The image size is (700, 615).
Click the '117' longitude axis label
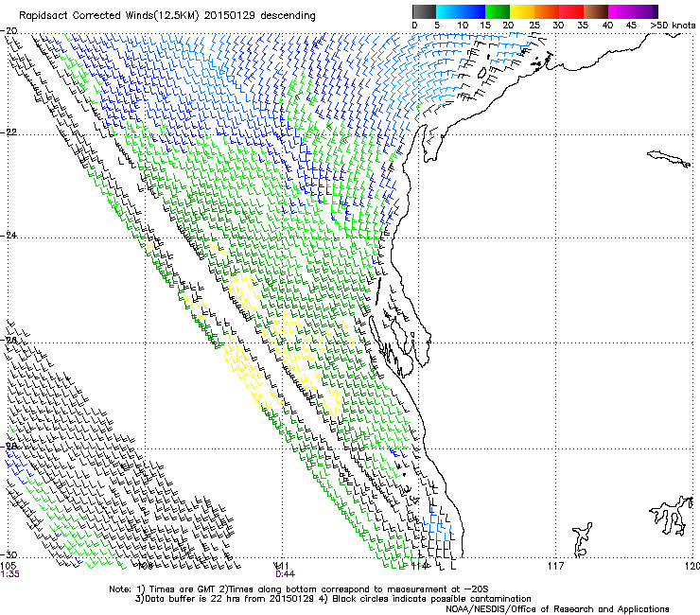555,567
